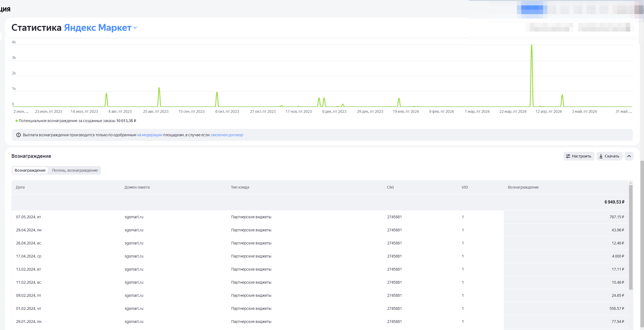
Task: Open the на модерации link
Action: coord(149,135)
